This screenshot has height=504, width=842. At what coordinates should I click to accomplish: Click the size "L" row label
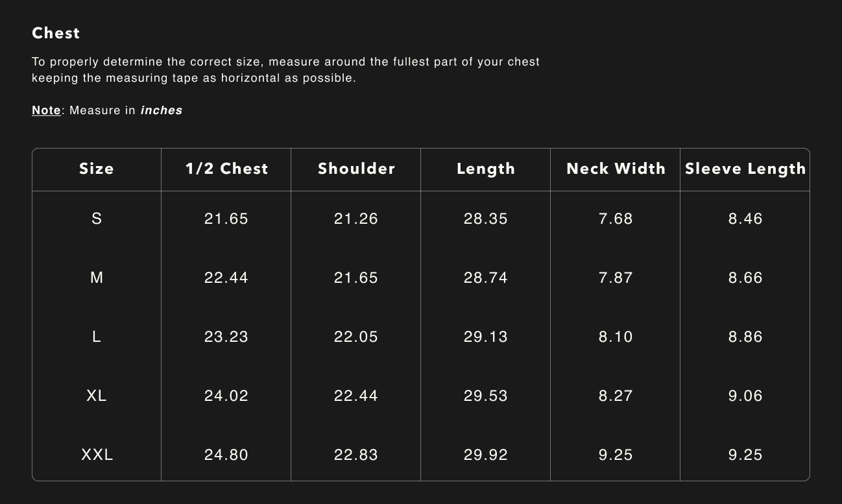97,337
